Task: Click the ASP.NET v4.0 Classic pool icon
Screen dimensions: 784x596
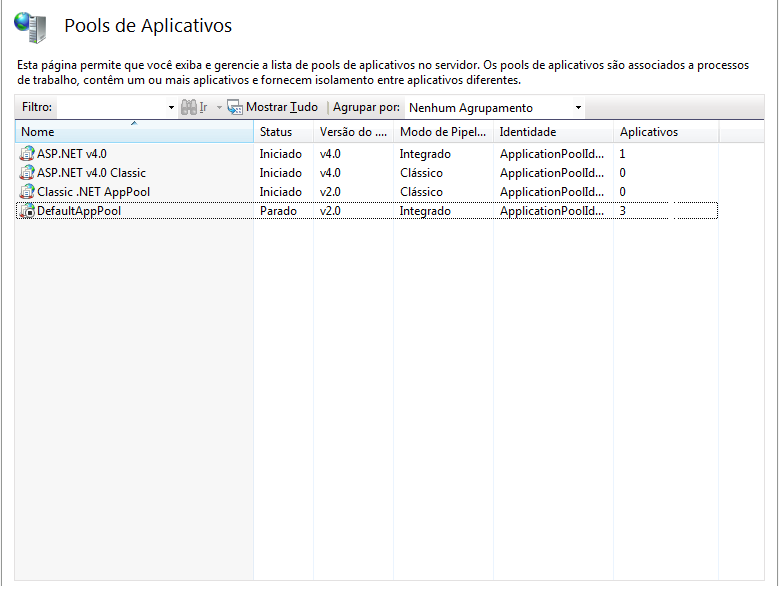Action: point(27,172)
